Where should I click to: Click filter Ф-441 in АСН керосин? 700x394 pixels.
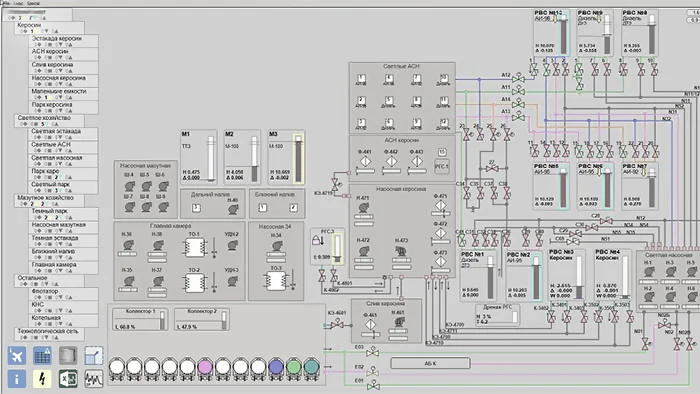pos(365,162)
